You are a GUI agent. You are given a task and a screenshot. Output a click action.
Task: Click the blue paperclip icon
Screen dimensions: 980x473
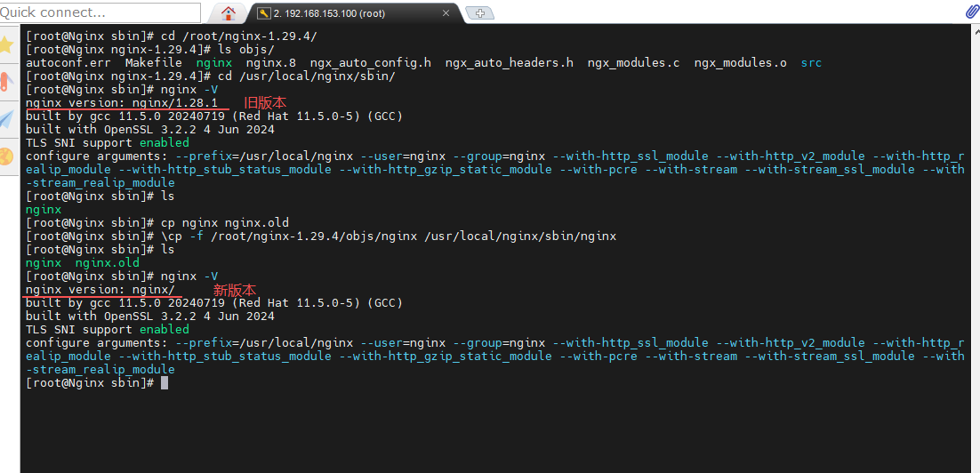[973, 12]
